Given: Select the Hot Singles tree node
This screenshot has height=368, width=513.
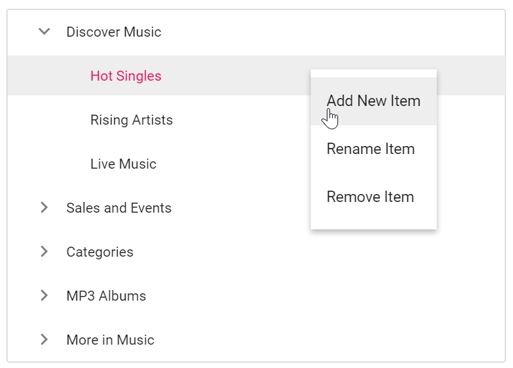Looking at the screenshot, I should pyautogui.click(x=126, y=76).
